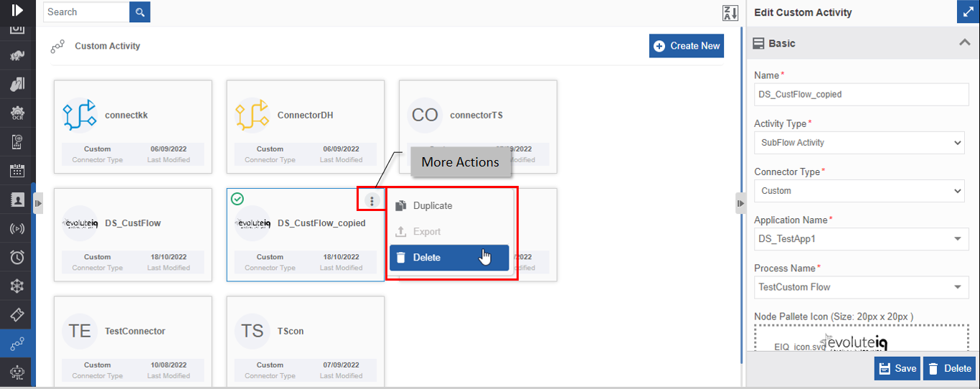Image resolution: width=980 pixels, height=389 pixels.
Task: Open the robot icon in the sidebar
Action: (x=17, y=372)
